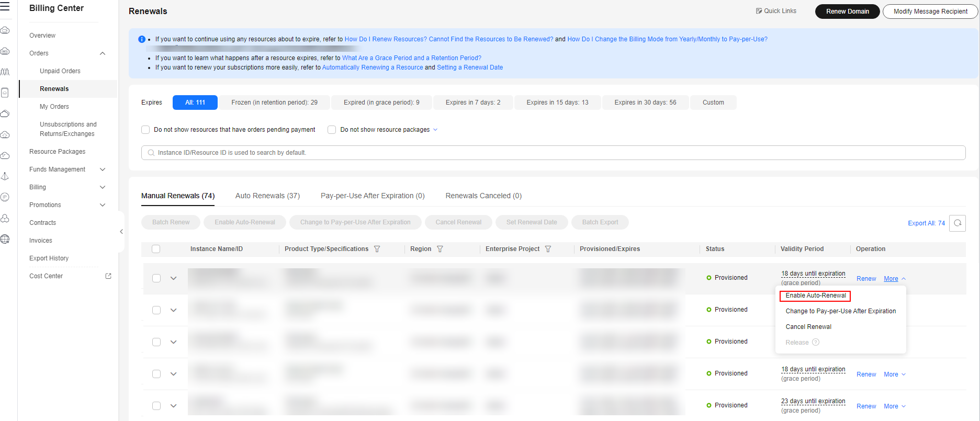Screen dimensions: 980x421
Task: Filter by Expires in 7 days: 2
Action: point(473,103)
